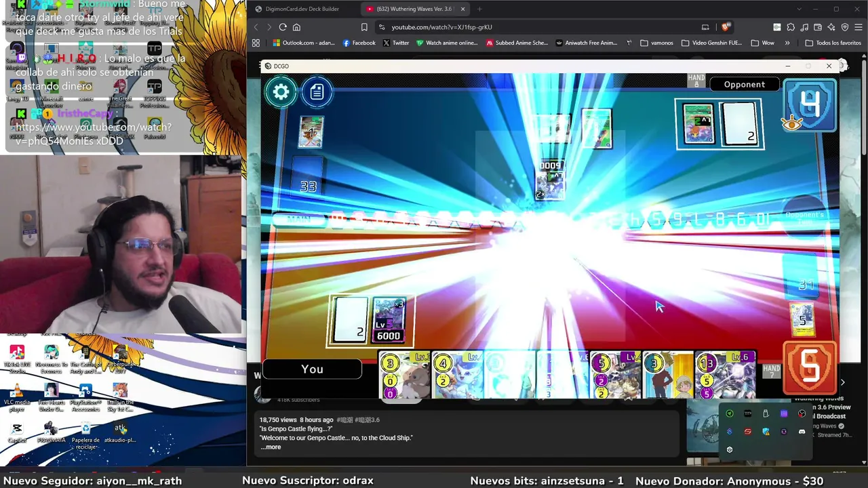Viewport: 868px width, 488px height.
Task: Open the DCGO settings gear
Action: [281, 92]
